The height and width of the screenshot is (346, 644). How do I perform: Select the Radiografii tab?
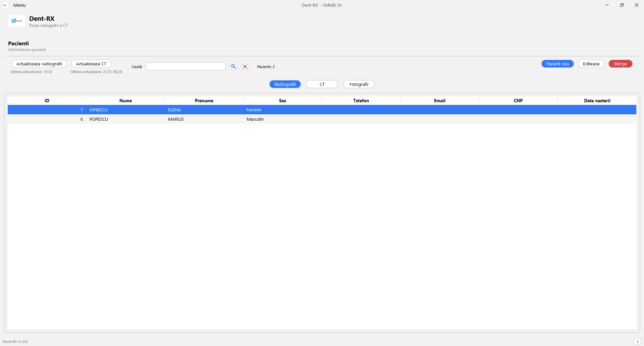pyautogui.click(x=285, y=84)
